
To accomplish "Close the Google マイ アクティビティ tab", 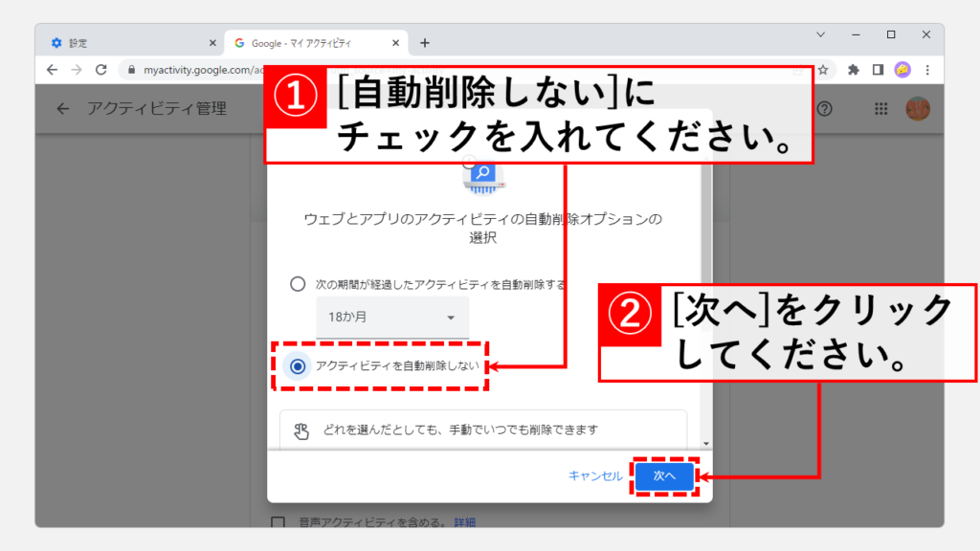I will tap(395, 43).
